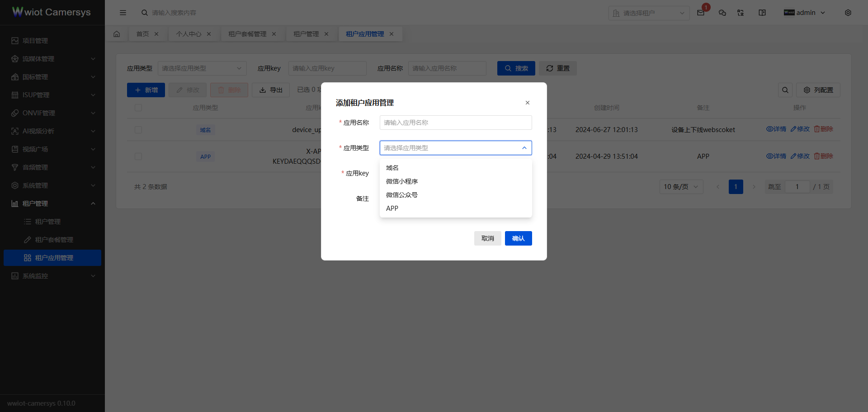This screenshot has height=412, width=868.
Task: Switch to the 租户管理 tab
Action: tap(306, 34)
